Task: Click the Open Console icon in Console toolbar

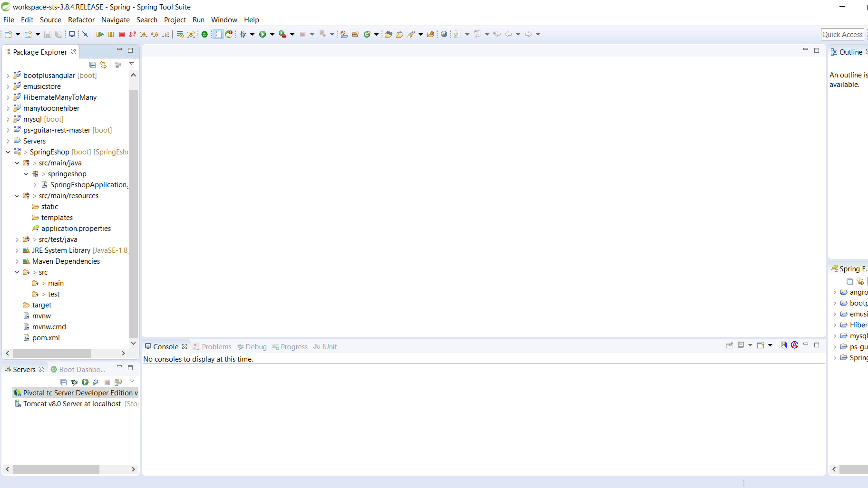Action: tap(761, 345)
